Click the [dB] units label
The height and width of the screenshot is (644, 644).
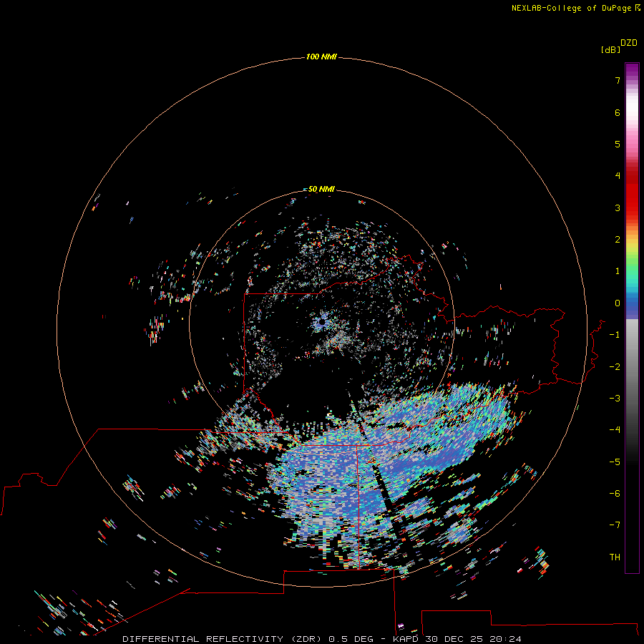click(610, 50)
